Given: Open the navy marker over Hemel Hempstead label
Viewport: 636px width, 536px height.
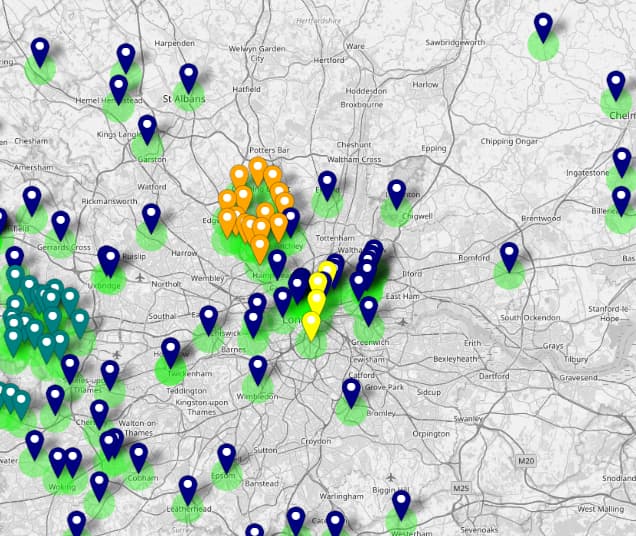Looking at the screenshot, I should (118, 88).
